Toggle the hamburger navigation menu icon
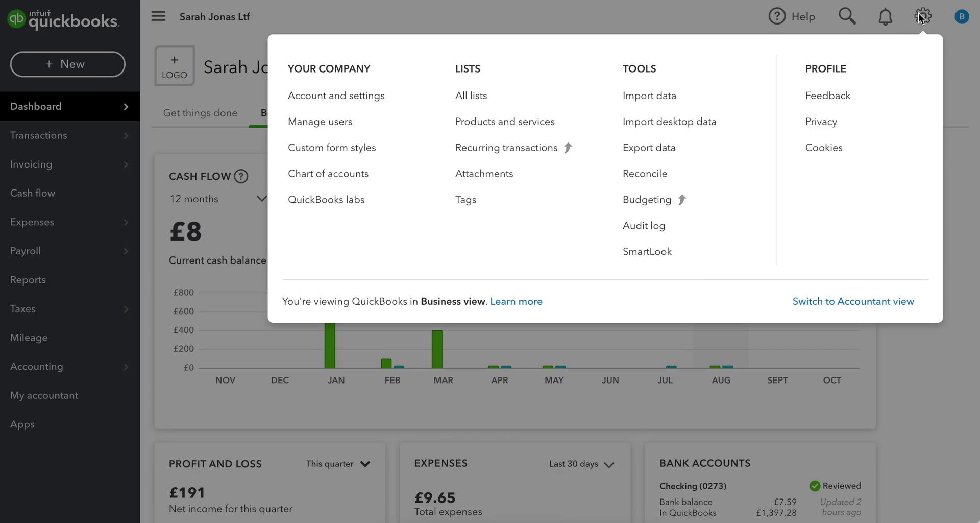The width and height of the screenshot is (980, 523). (x=158, y=16)
